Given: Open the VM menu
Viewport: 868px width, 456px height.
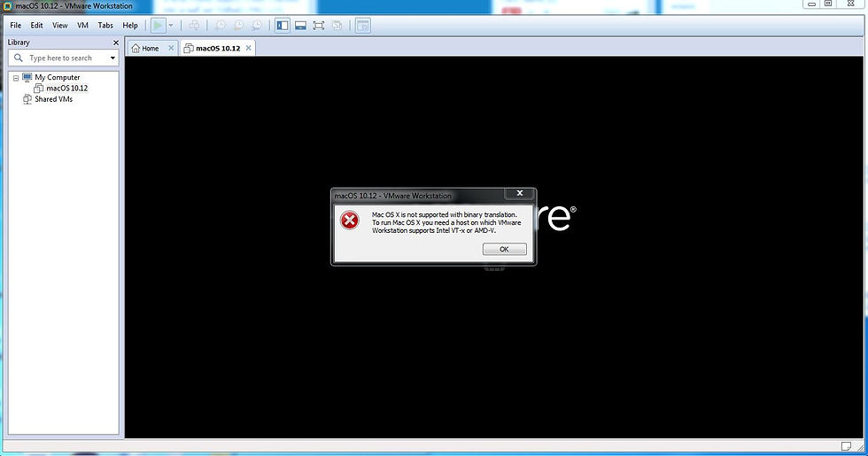Looking at the screenshot, I should 82,26.
